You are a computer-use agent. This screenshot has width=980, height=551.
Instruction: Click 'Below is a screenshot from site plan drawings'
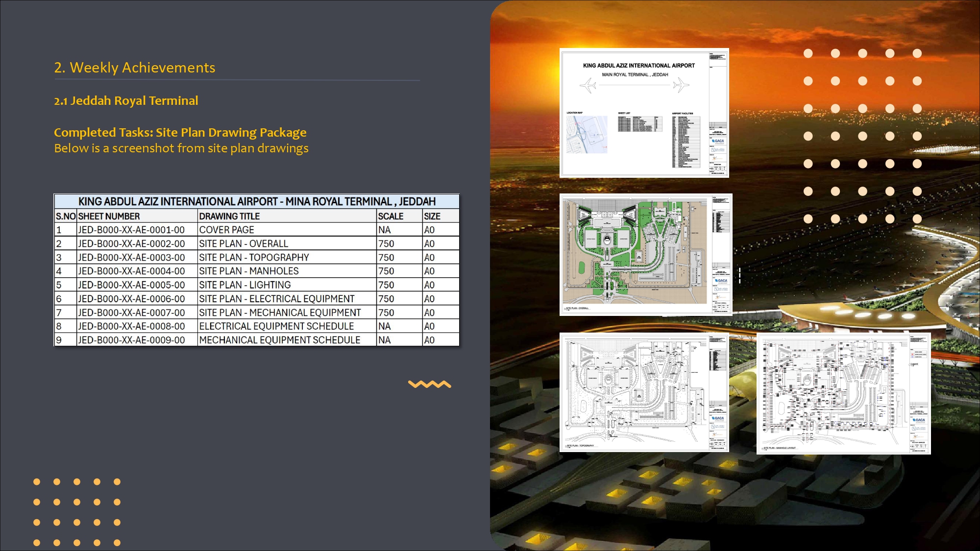181,148
